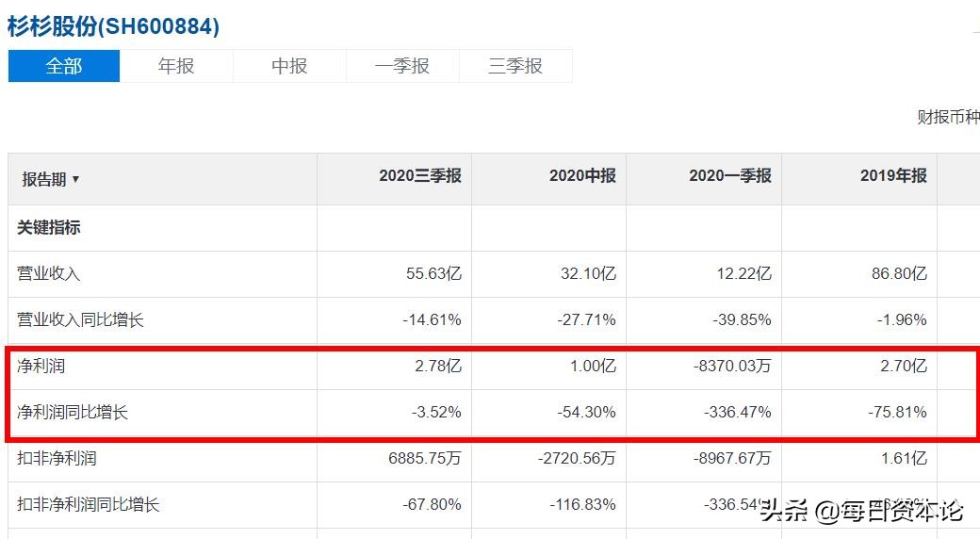Click the 6885.75万 cell

pos(425,458)
